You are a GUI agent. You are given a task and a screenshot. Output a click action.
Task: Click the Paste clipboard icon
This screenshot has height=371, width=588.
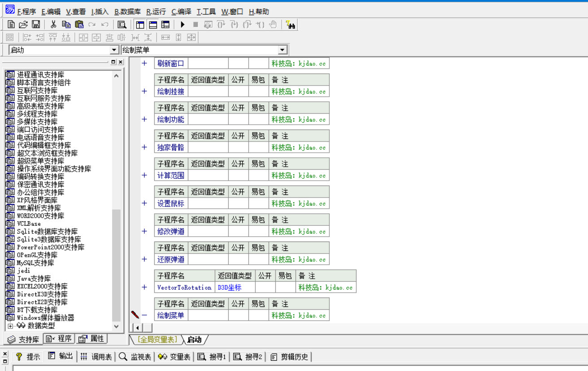[x=79, y=25]
